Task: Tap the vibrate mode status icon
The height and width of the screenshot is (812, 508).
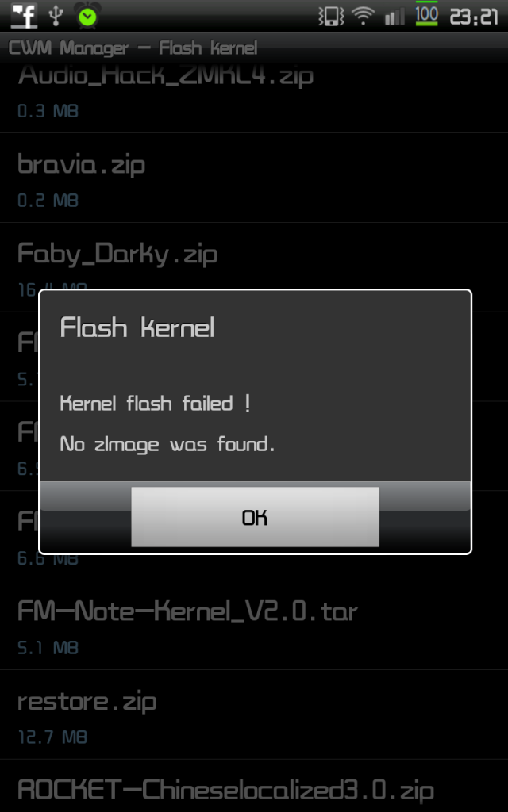Action: point(331,17)
